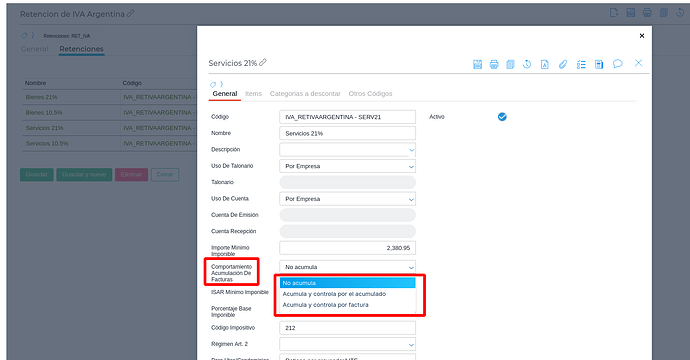Click the save icon in the background page header
The width and height of the screenshot is (690, 360).
631,13
